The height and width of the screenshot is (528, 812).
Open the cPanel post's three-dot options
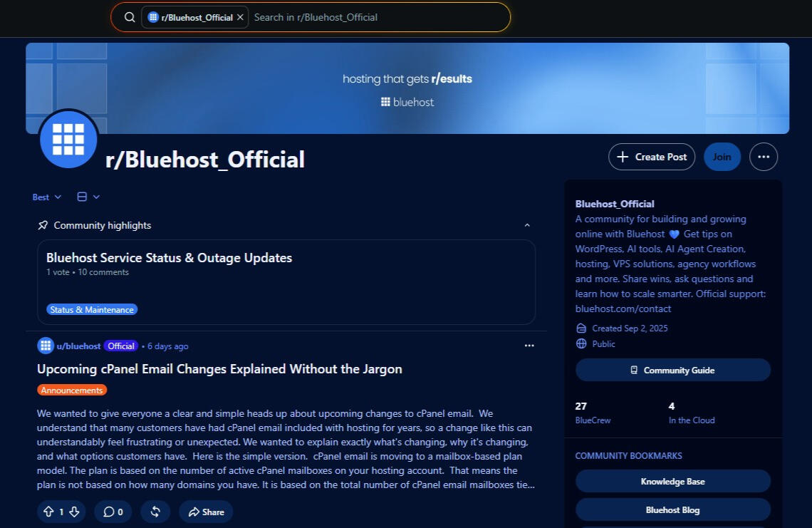click(x=529, y=346)
